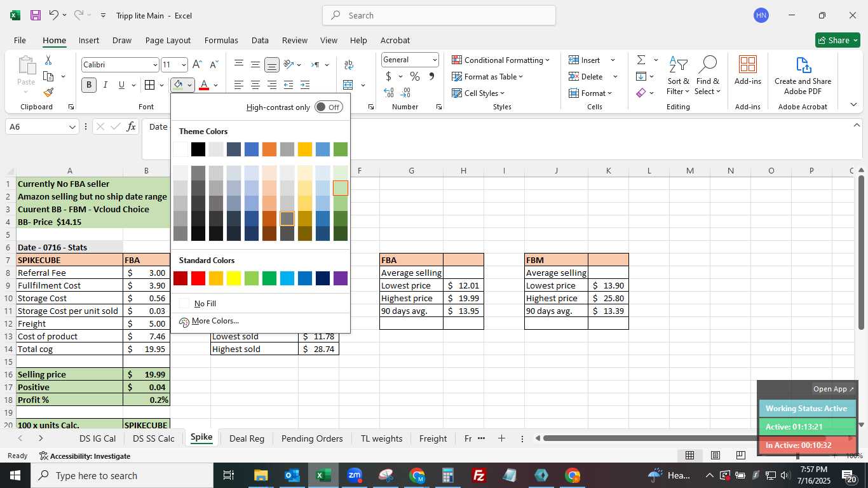This screenshot has width=868, height=488.
Task: Apply Comma Style number format
Action: [431, 77]
